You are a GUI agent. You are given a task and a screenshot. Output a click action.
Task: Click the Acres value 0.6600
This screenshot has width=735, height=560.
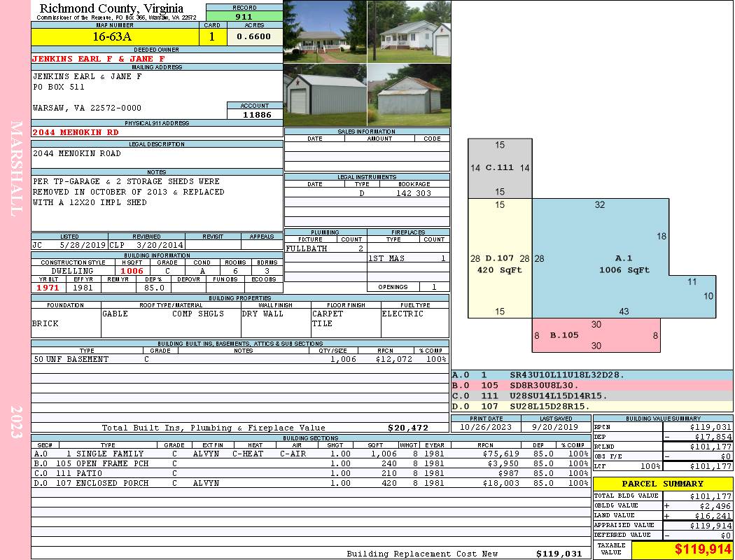tap(255, 37)
